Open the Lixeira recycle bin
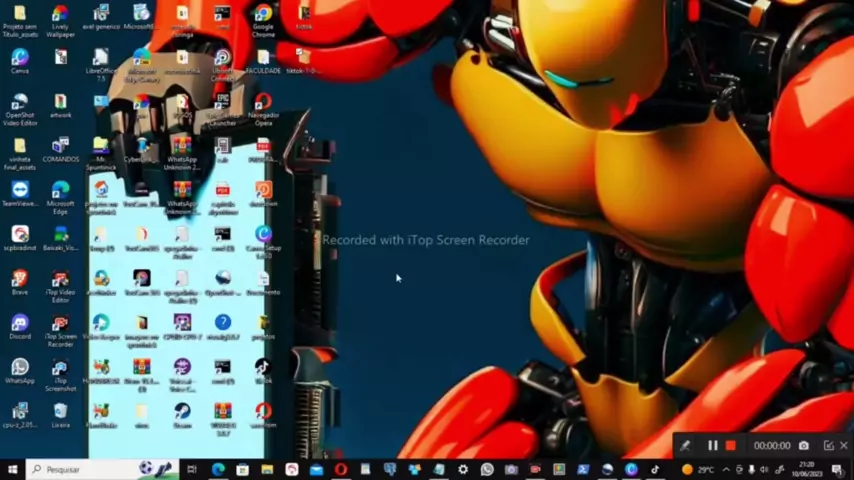 click(60, 416)
